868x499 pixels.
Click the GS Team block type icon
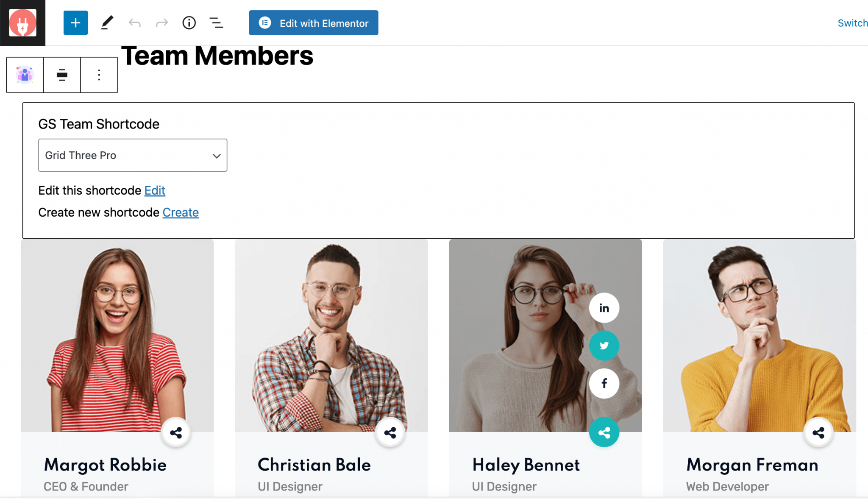[25, 75]
